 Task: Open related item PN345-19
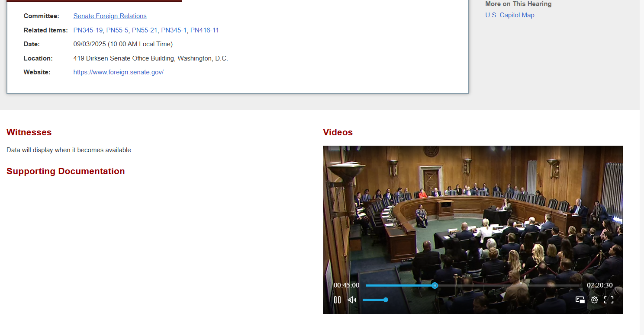(88, 30)
